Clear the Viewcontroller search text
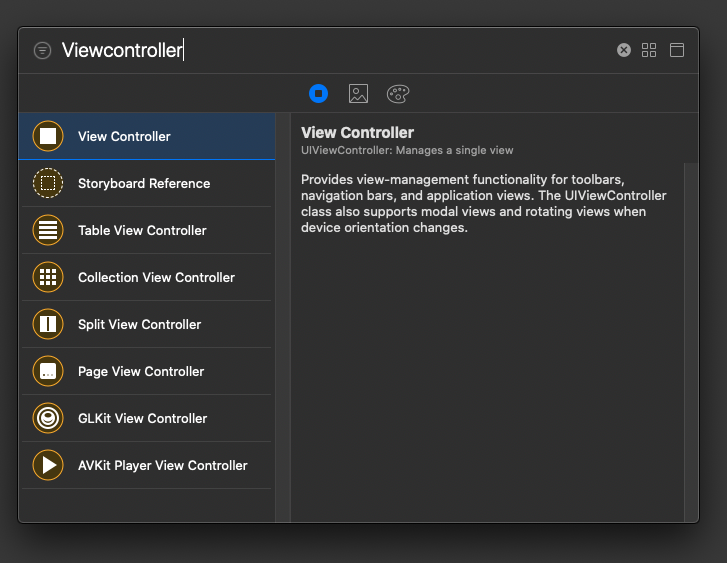Viewport: 727px width, 563px height. (x=624, y=50)
